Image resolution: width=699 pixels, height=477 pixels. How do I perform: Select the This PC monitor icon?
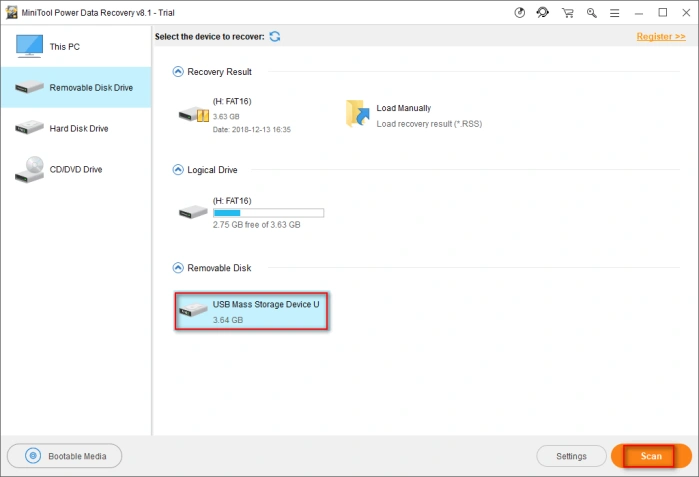coord(29,46)
